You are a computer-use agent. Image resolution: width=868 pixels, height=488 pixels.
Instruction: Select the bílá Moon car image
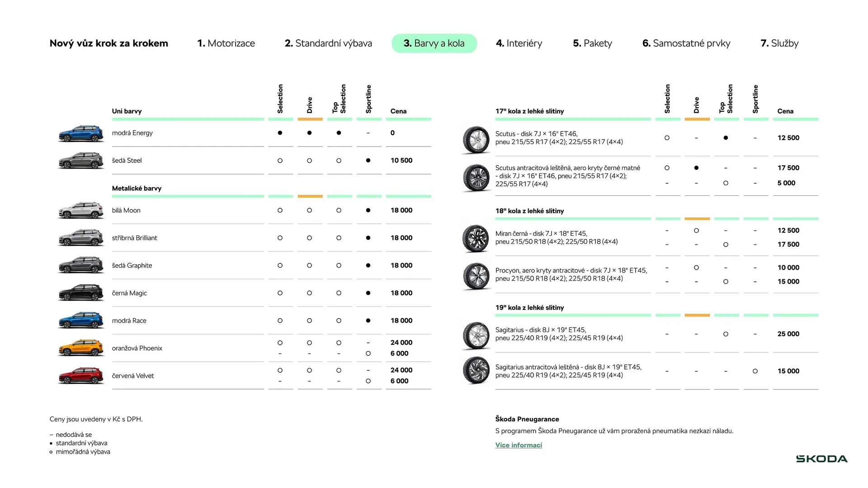[x=81, y=211]
